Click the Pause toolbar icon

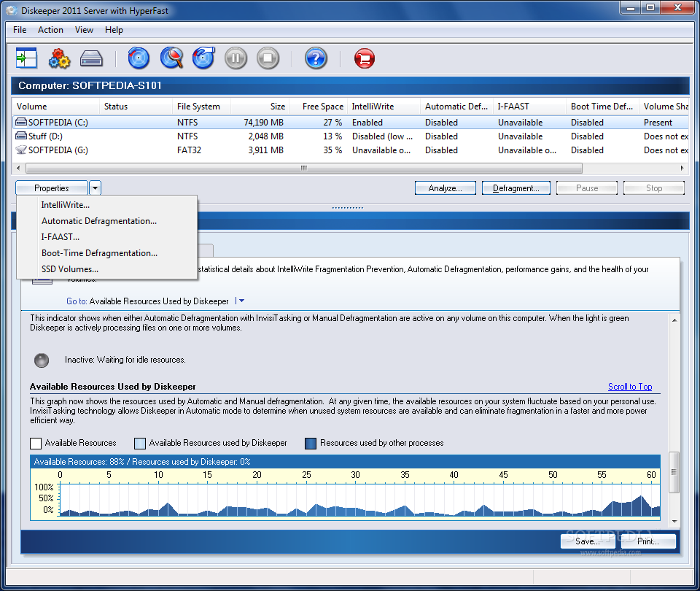236,58
